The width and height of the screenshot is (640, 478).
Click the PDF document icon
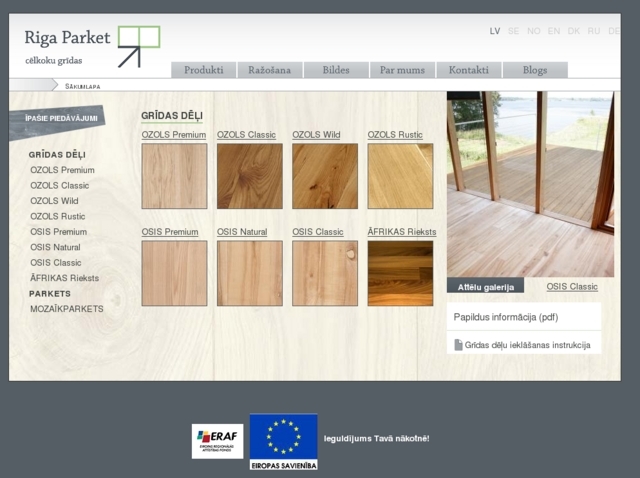click(x=458, y=345)
